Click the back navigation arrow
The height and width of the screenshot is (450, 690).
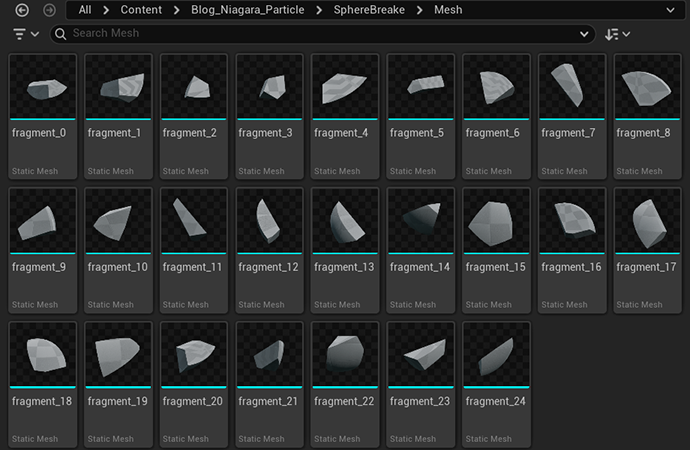[x=22, y=10]
